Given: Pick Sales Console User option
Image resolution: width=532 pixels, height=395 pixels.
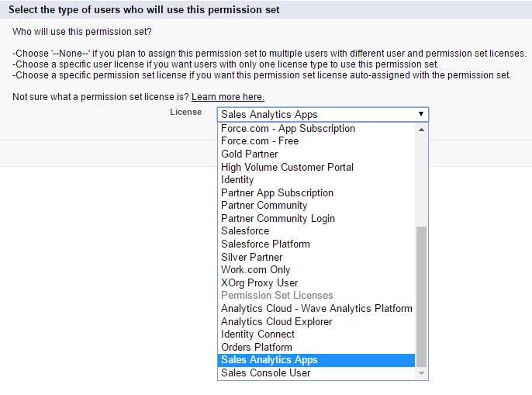Looking at the screenshot, I should (265, 372).
